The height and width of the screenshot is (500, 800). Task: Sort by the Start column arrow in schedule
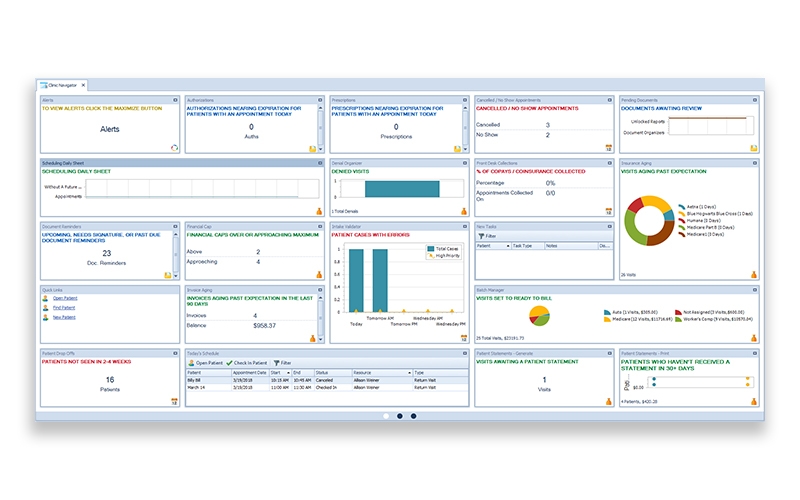click(x=288, y=373)
